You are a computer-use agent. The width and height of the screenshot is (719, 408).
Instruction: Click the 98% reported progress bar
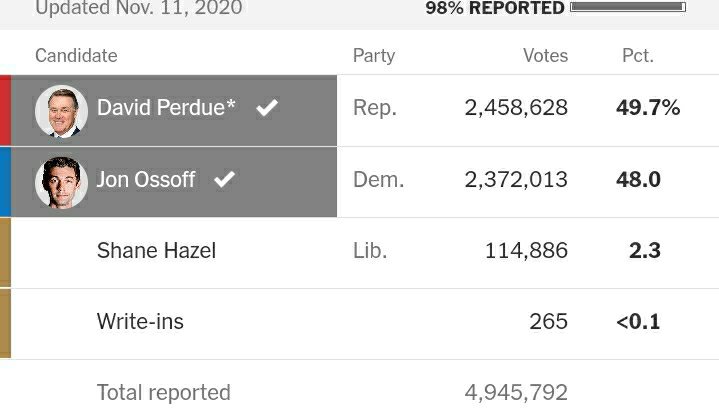(627, 8)
